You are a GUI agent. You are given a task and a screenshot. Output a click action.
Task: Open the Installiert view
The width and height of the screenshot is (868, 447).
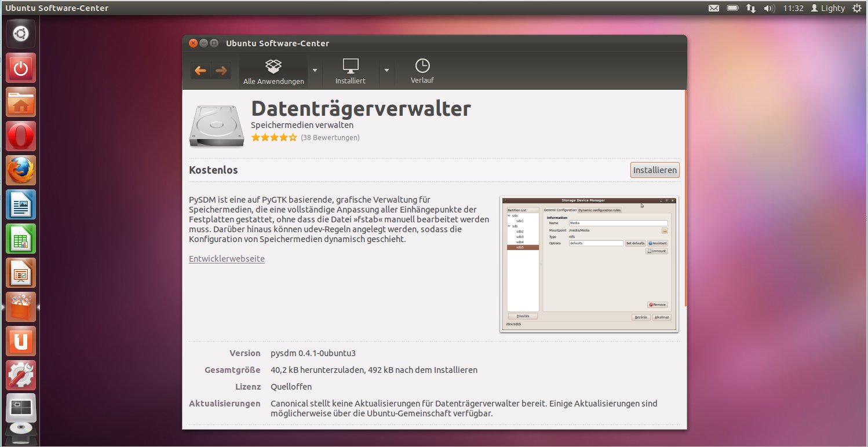pyautogui.click(x=351, y=72)
